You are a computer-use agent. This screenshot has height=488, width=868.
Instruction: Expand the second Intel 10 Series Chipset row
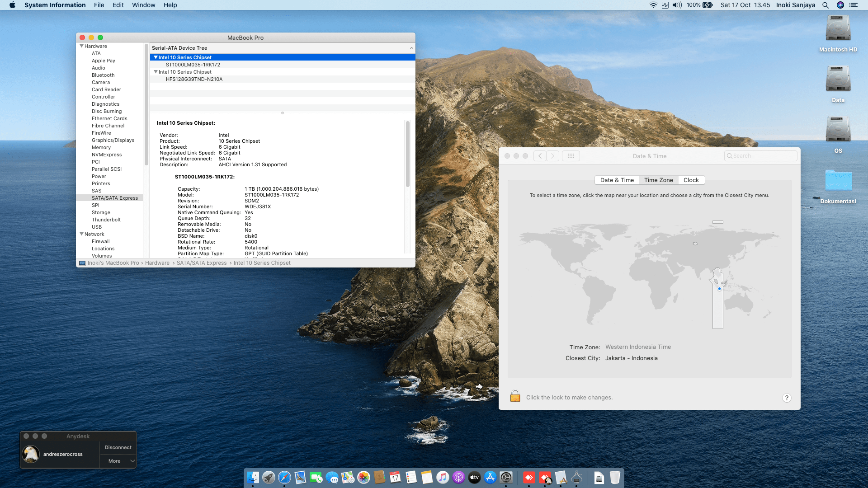pyautogui.click(x=156, y=72)
